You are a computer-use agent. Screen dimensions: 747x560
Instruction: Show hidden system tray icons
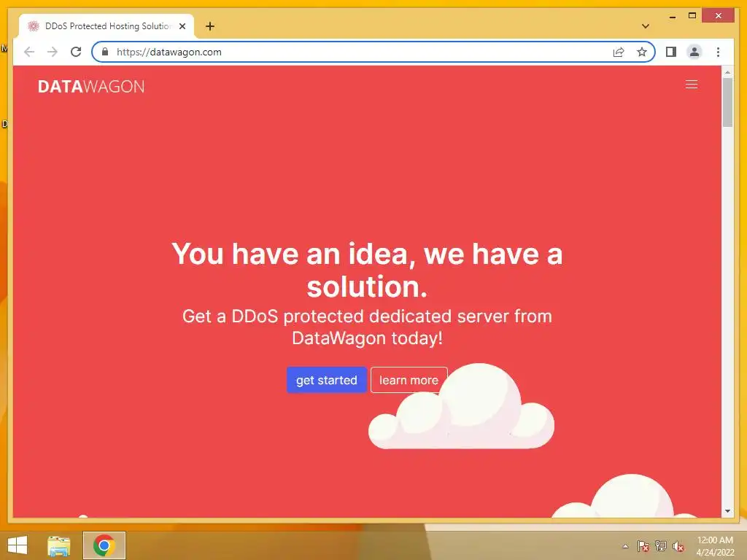click(625, 546)
